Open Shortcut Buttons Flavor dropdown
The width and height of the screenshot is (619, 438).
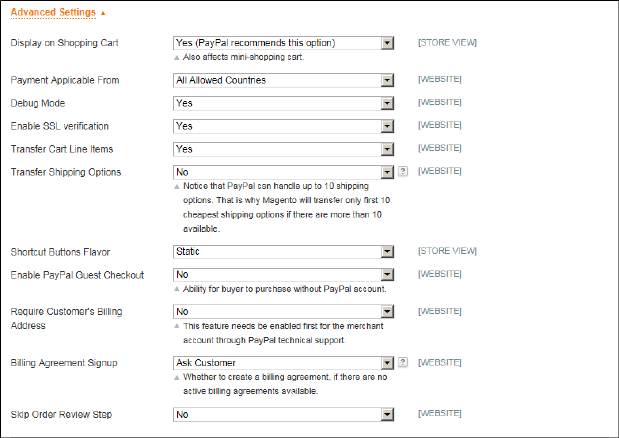click(283, 251)
